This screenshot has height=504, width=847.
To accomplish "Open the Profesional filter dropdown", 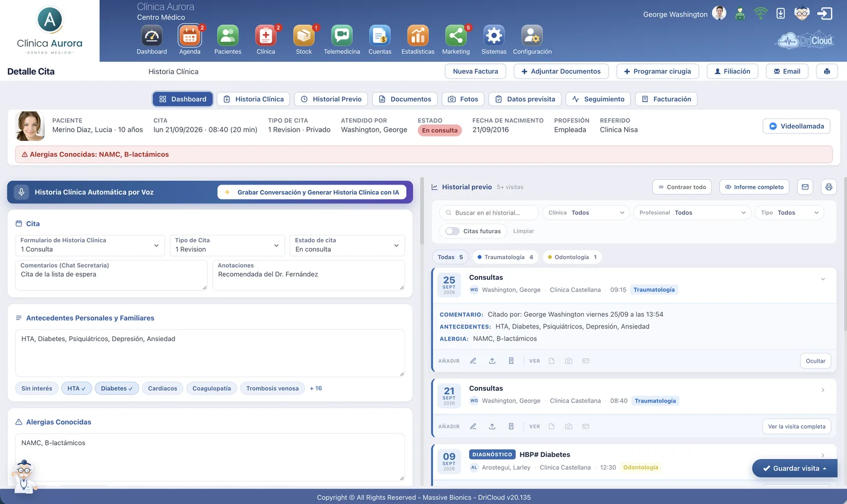I will pyautogui.click(x=692, y=213).
